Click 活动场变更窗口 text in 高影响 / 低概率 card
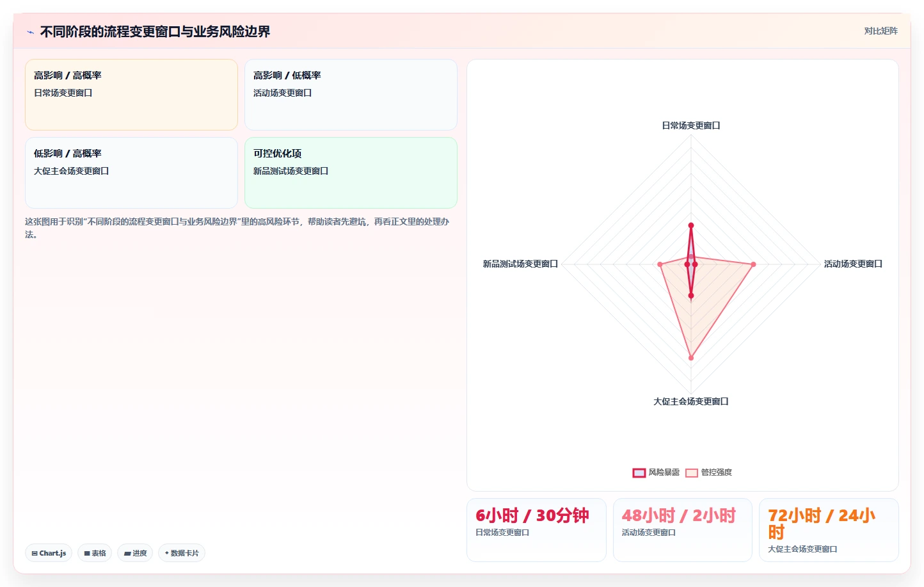 pos(282,93)
